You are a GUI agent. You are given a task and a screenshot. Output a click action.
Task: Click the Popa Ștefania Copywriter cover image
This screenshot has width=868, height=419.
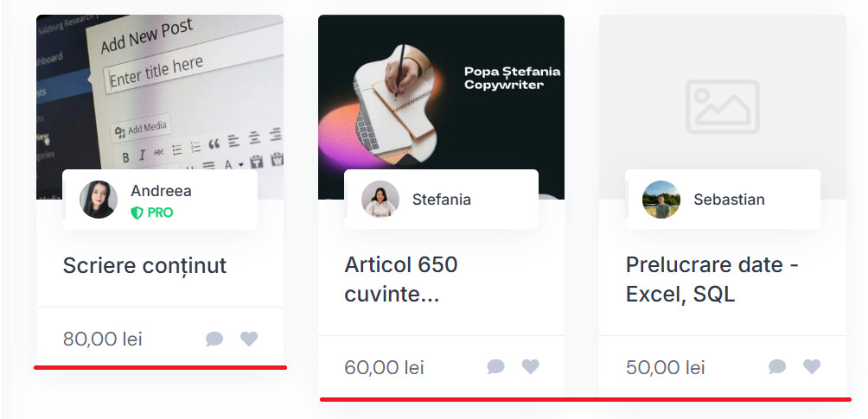click(x=441, y=92)
